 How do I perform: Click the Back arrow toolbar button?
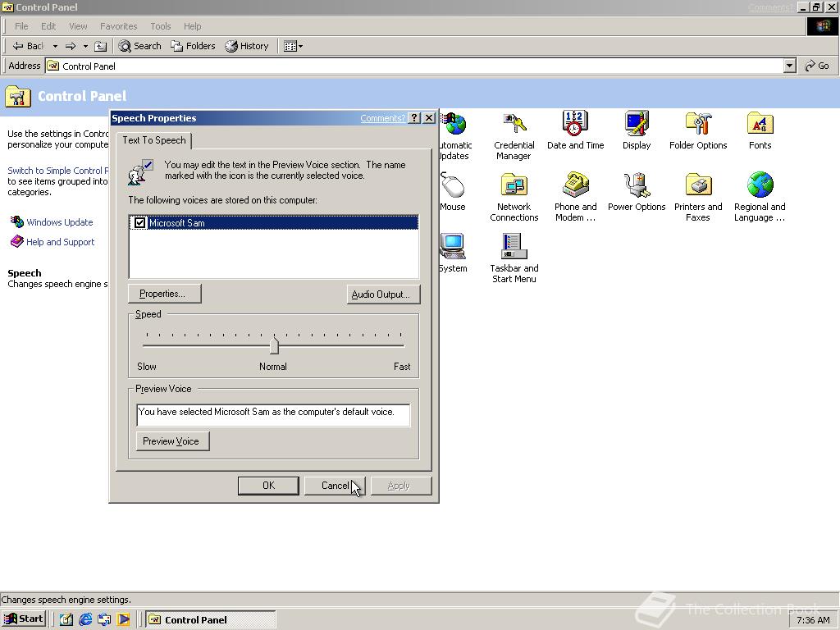click(27, 46)
